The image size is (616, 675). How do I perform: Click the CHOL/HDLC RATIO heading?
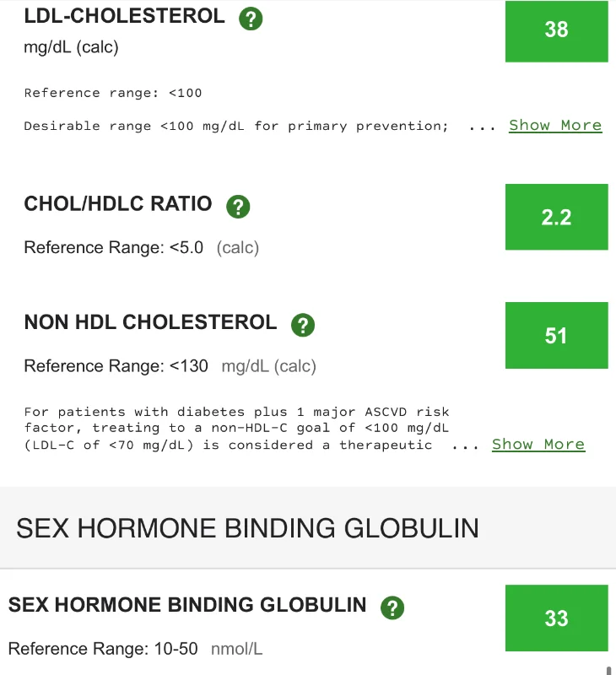tap(118, 204)
